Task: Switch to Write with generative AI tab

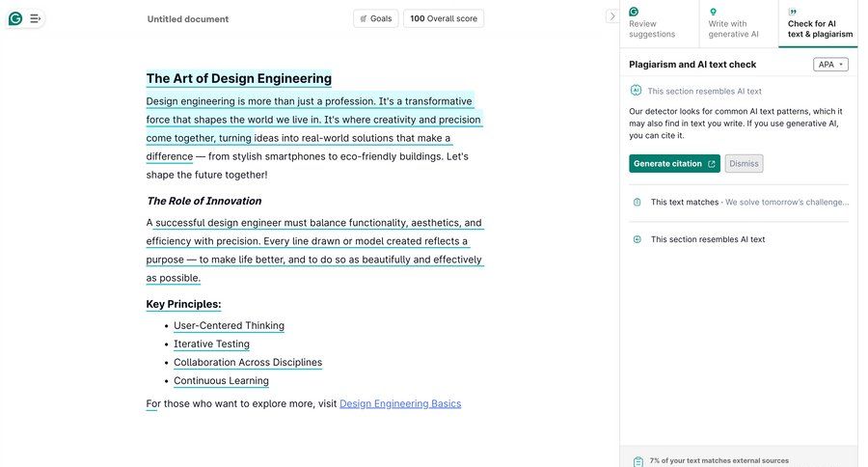Action: [x=739, y=24]
